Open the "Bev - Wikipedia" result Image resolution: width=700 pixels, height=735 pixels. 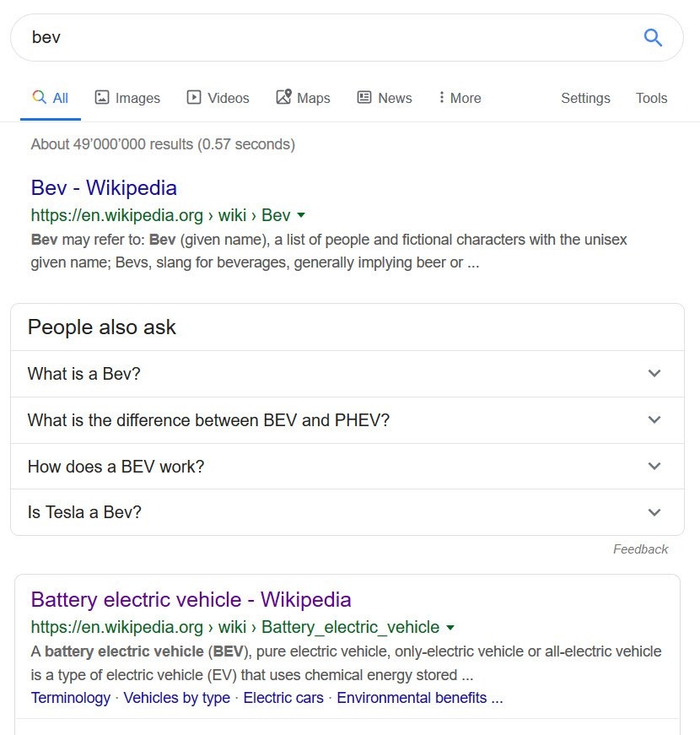[x=104, y=187]
